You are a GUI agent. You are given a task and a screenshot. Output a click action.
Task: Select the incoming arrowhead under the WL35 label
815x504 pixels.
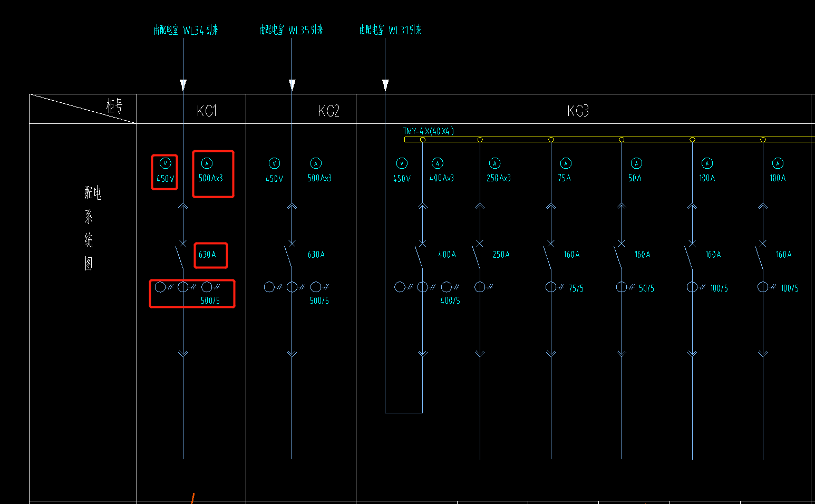[292, 85]
